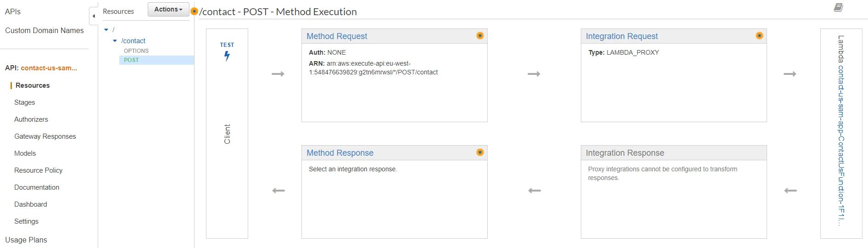The image size is (868, 248).
Task: Open the Integration Request settings
Action: tap(622, 36)
